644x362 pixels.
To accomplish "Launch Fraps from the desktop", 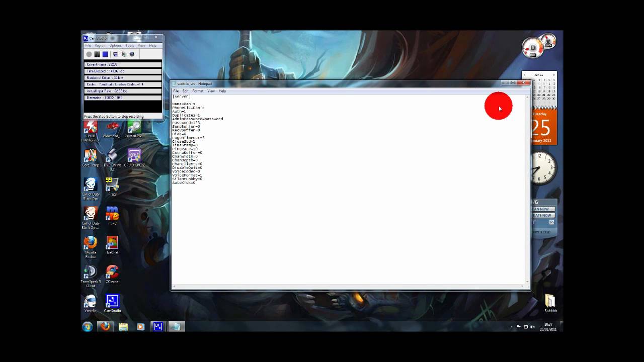I will point(112,187).
